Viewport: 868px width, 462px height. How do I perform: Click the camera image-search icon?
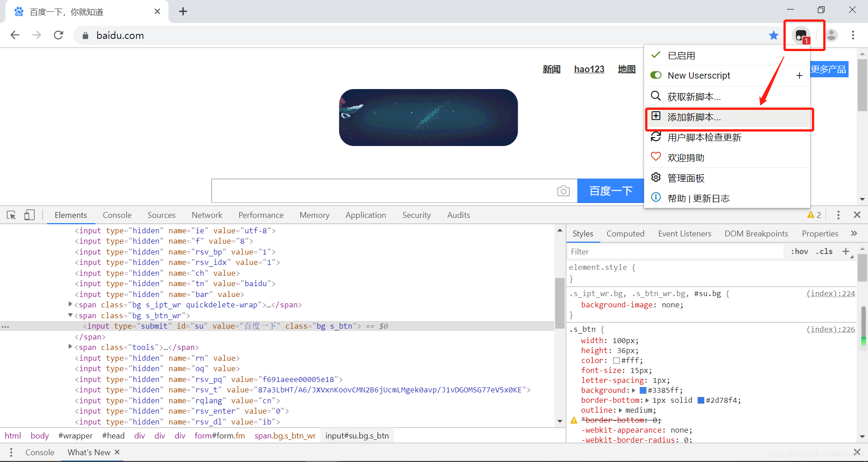click(563, 191)
